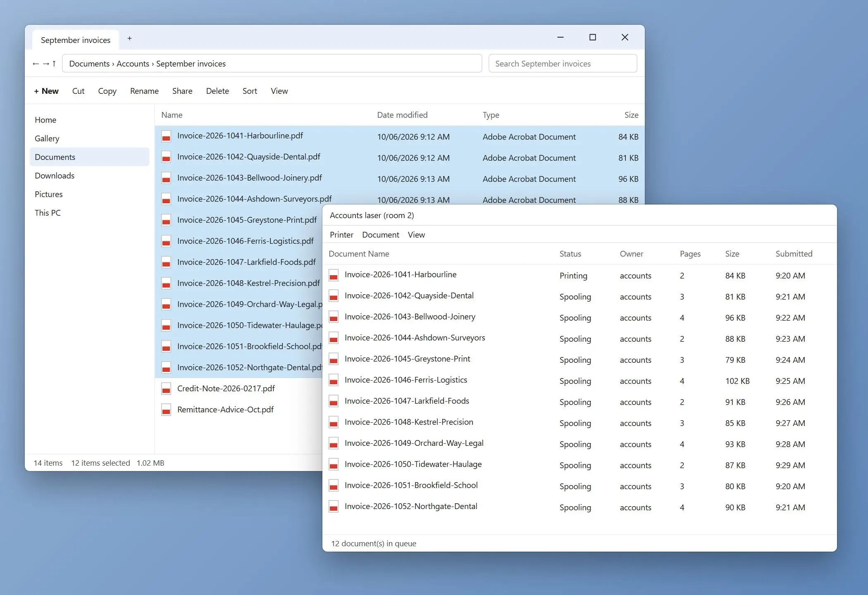The height and width of the screenshot is (595, 868).
Task: Click the address bar showing Documents › Accounts
Action: (272, 64)
